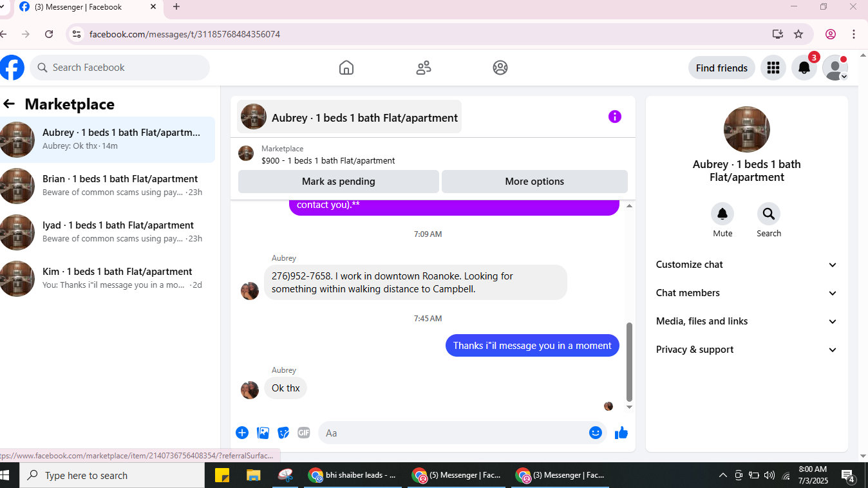Image resolution: width=868 pixels, height=488 pixels.
Task: Close the Messenger browser tab
Action: tap(153, 7)
